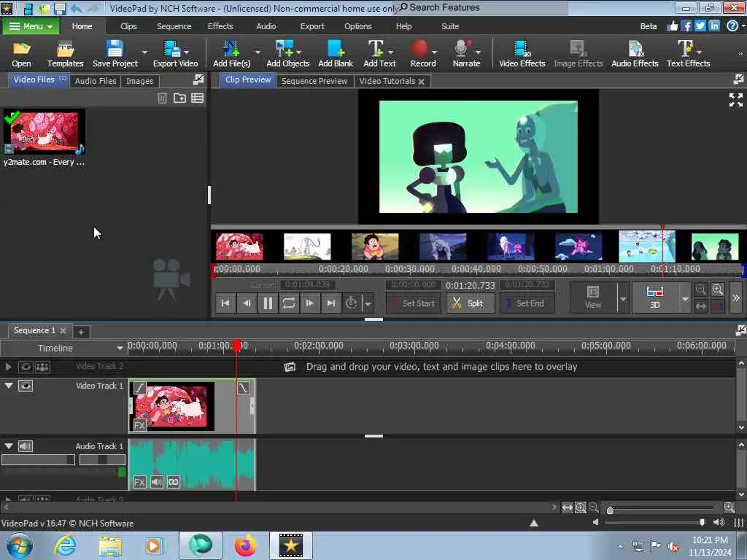Jump to clip start button
This screenshot has width=747, height=560.
tap(225, 303)
